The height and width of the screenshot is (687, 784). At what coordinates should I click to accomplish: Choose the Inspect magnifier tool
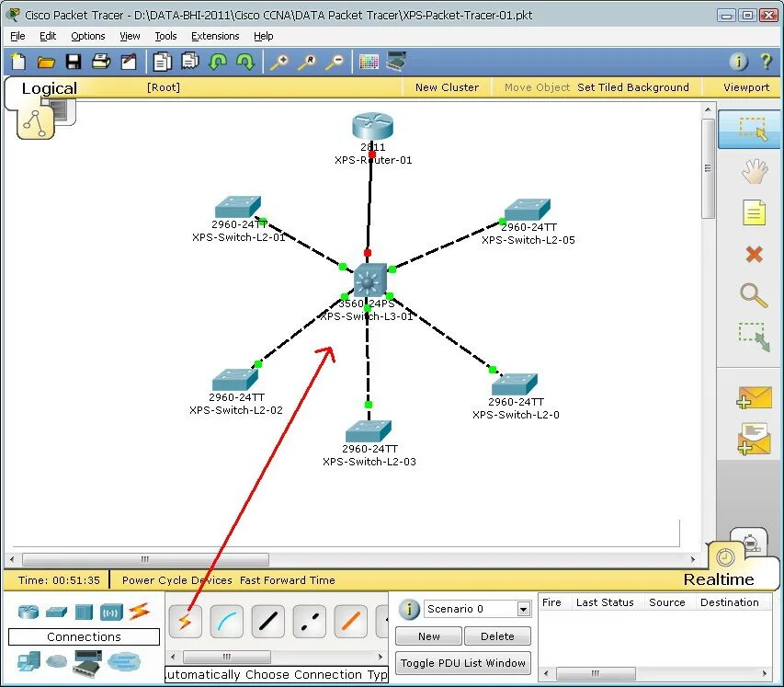(x=754, y=295)
